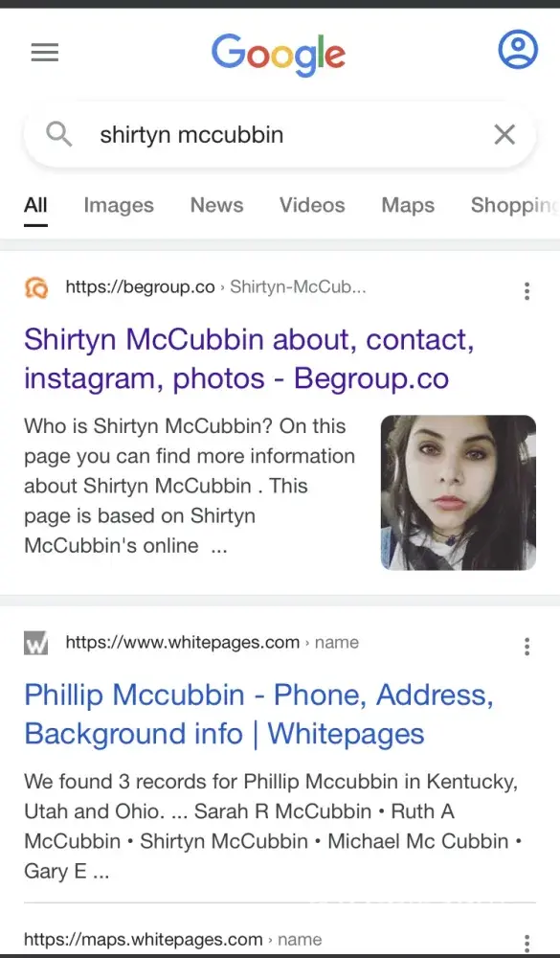This screenshot has width=560, height=958.
Task: Switch to the News tab
Action: 216,205
